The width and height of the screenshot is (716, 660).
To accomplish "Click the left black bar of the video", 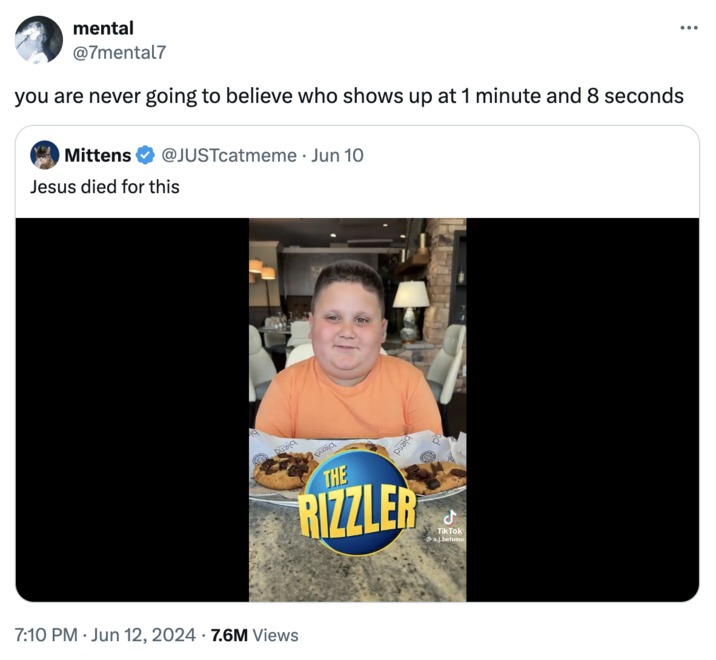I will [132, 410].
